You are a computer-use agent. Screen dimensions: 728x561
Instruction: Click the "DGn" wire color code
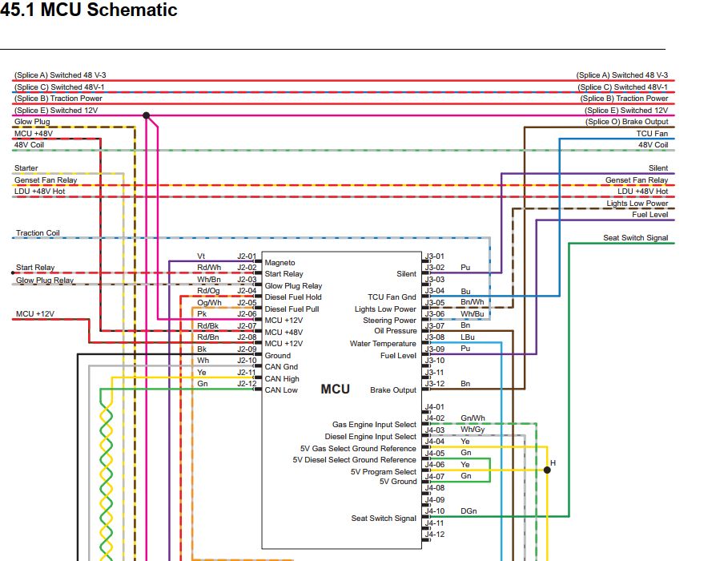point(469,511)
